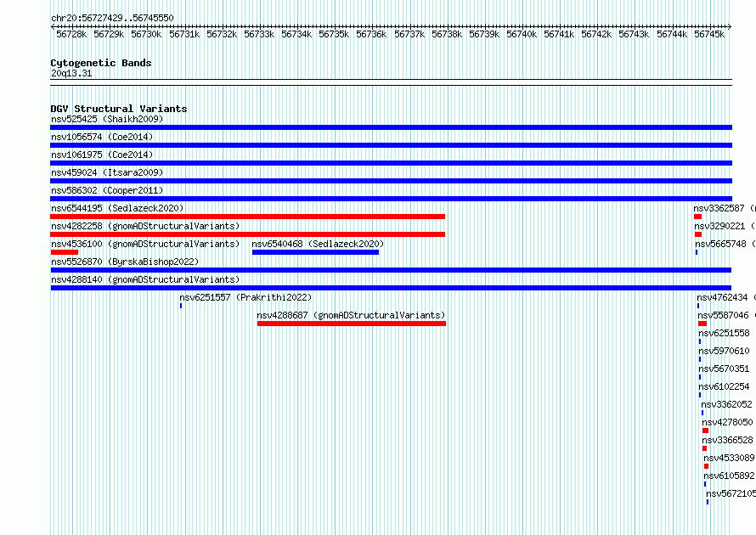Image resolution: width=756 pixels, height=535 pixels.
Task: Click the nsv3362052 variant label
Action: 726,404
